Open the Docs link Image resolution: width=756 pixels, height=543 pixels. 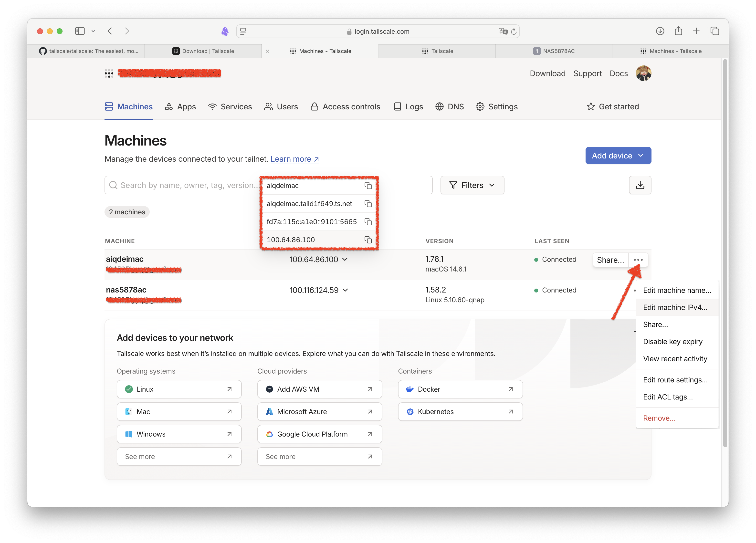tap(619, 73)
